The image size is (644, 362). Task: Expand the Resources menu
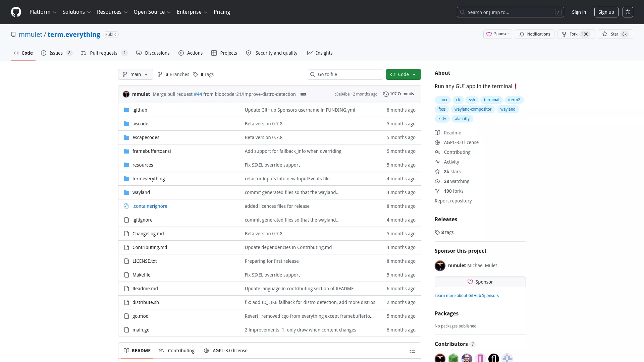[x=112, y=12]
